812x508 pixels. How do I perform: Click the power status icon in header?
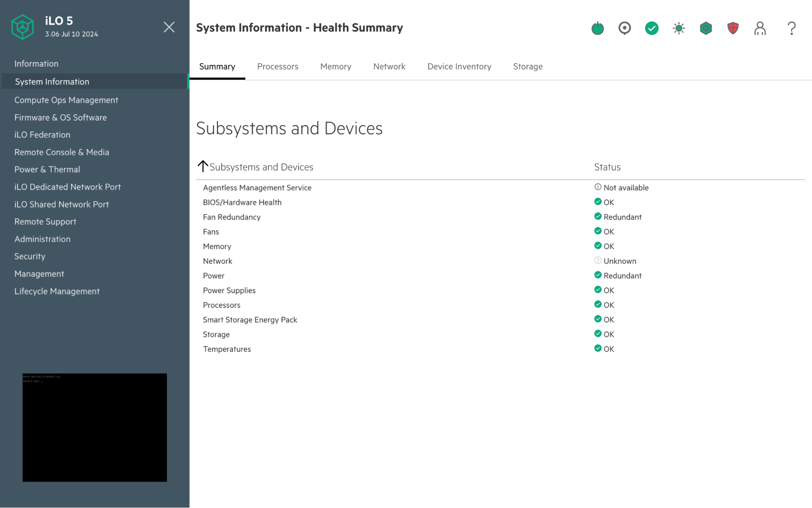[x=597, y=28]
